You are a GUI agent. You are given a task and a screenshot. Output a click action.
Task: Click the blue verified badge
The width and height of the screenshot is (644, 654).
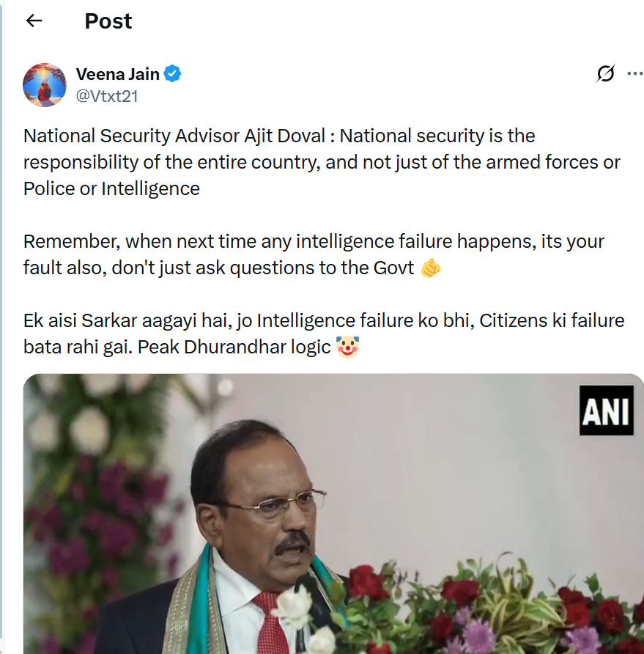coord(173,74)
